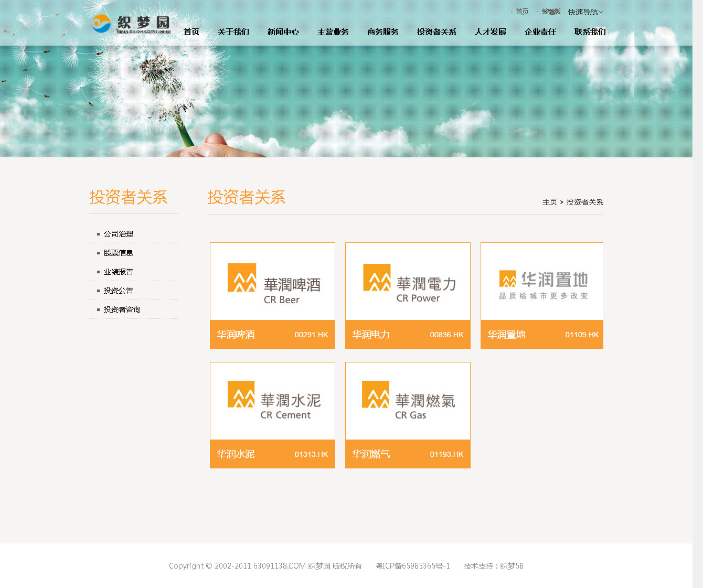Open the CR Beer 華潤啤酒 logo card
Viewport: 703px width, 588px height.
(272, 282)
